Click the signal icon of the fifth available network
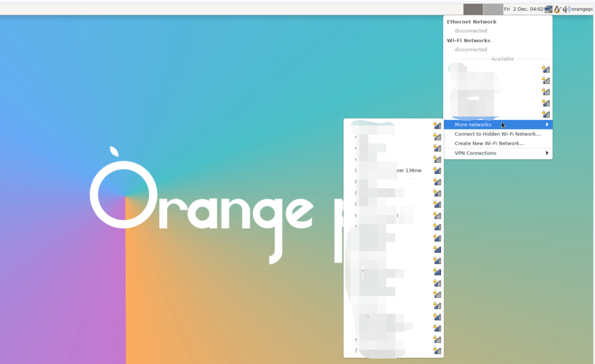This screenshot has width=595, height=364. [x=545, y=114]
